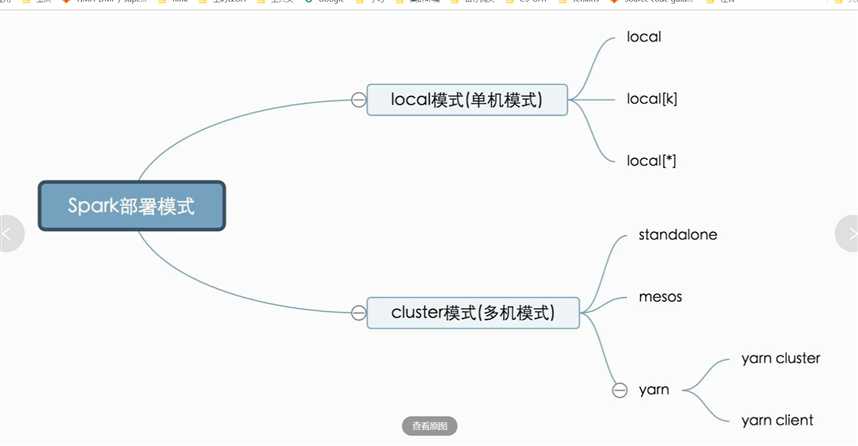858x446 pixels.
Task: Click the 'mesos' leaf text
Action: click(660, 297)
